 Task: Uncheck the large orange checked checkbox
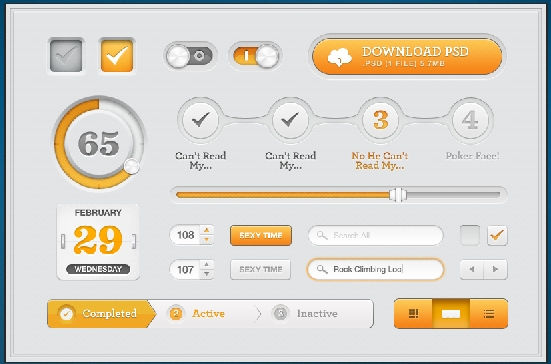click(x=117, y=56)
